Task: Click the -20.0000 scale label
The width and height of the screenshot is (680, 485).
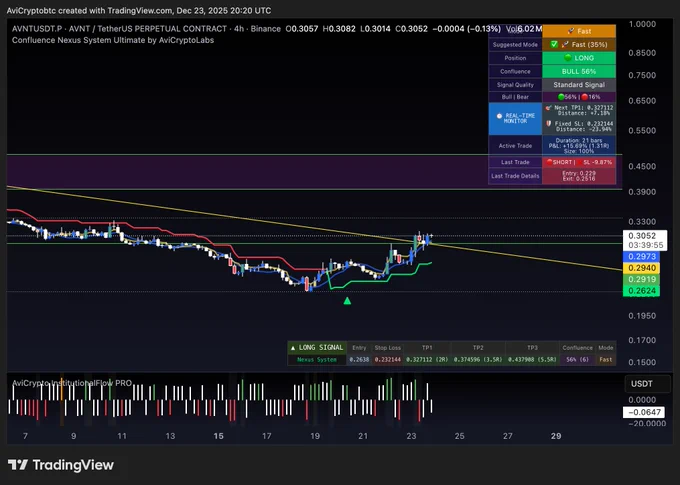Action: (646, 423)
